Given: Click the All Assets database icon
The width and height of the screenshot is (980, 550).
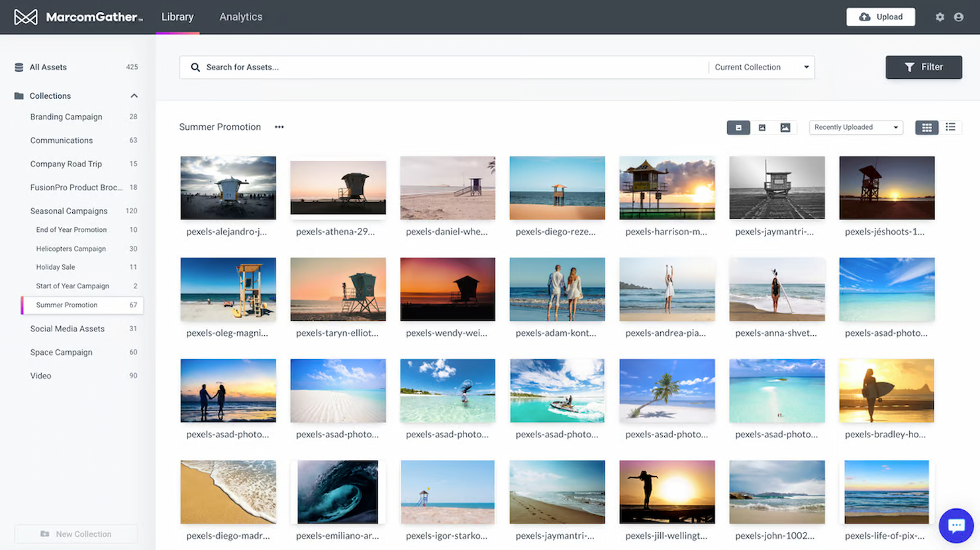Looking at the screenshot, I should [x=17, y=67].
